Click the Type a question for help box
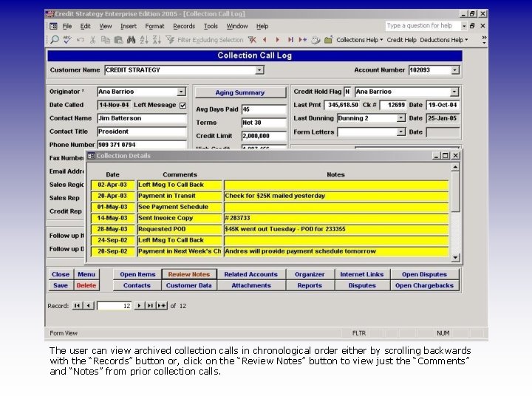Image resolution: width=532 pixels, height=399 pixels. (423, 26)
